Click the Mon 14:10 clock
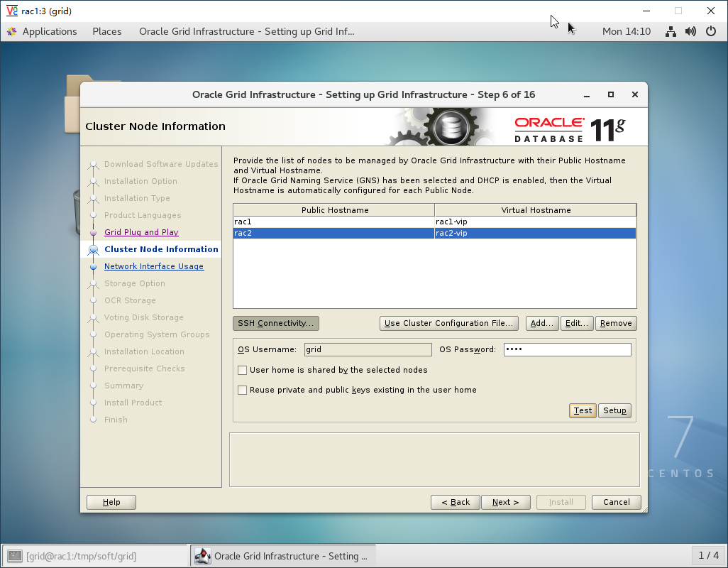 pyautogui.click(x=627, y=31)
